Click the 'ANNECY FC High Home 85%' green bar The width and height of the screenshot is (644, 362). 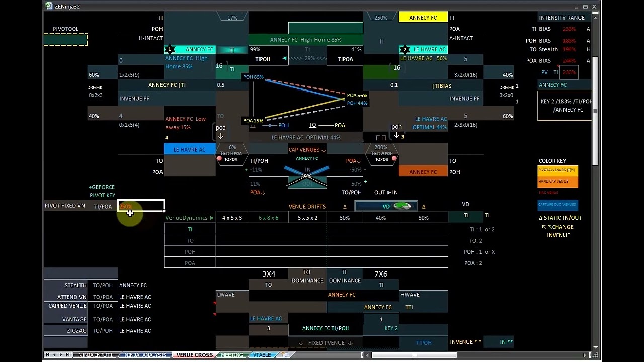[x=306, y=40]
